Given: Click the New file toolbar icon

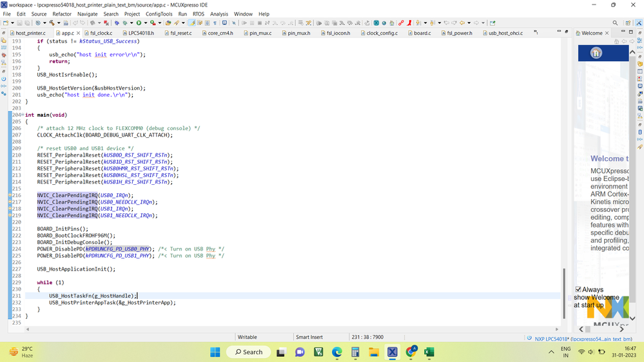Looking at the screenshot, I should pos(6,23).
